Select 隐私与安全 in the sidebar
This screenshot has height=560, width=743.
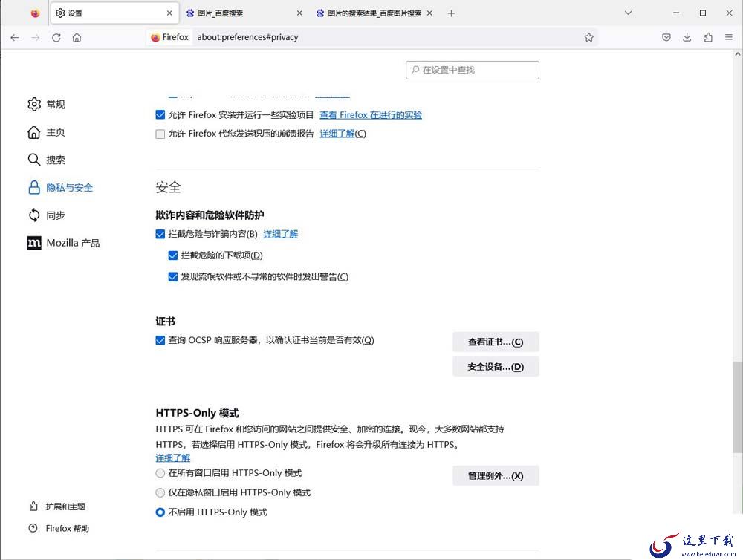click(60, 188)
